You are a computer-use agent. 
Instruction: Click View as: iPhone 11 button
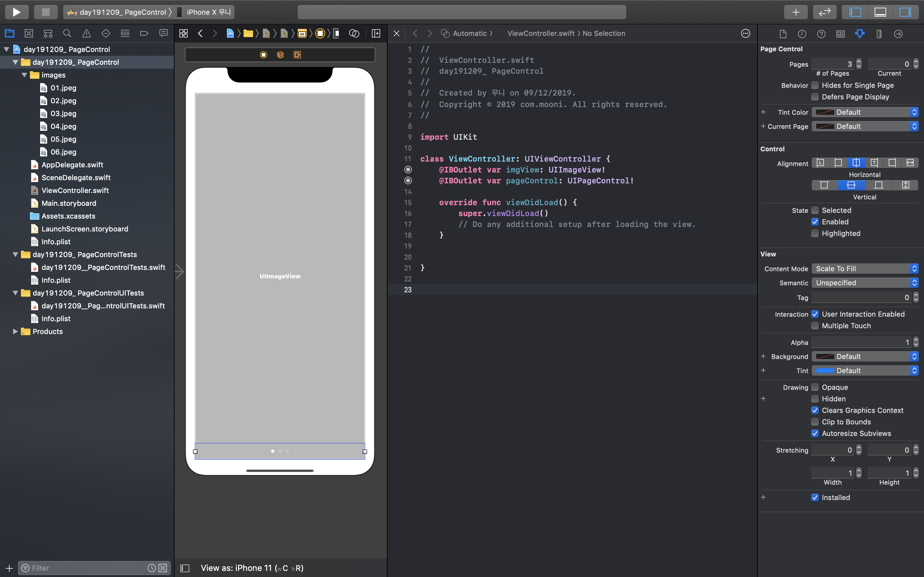252,568
